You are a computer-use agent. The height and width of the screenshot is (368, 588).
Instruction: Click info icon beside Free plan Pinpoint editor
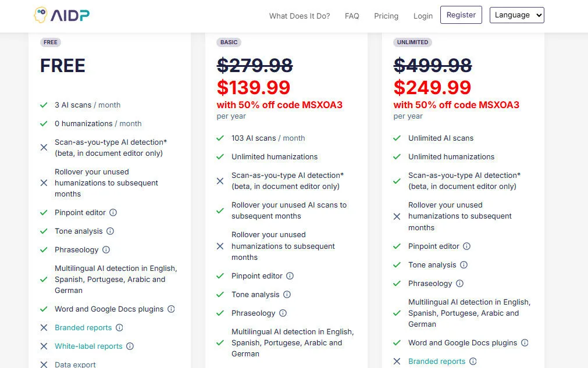(113, 213)
